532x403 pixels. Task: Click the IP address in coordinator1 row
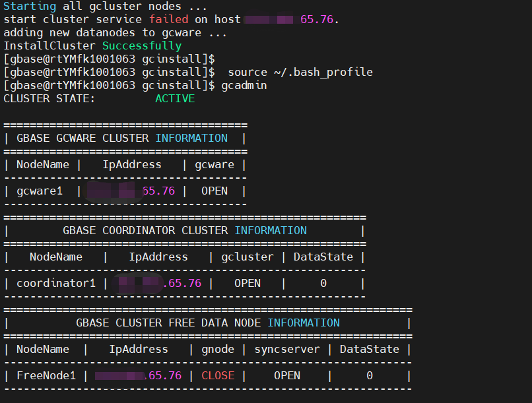click(157, 284)
